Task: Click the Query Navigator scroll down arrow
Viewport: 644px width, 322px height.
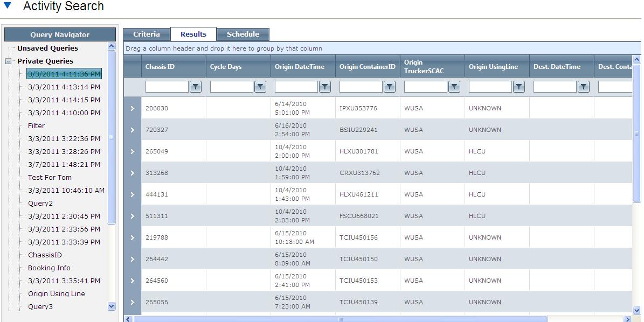Action: pos(112,306)
